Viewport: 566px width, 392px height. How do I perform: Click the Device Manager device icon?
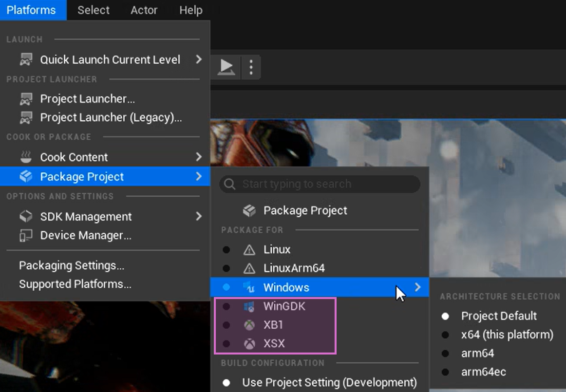click(25, 235)
